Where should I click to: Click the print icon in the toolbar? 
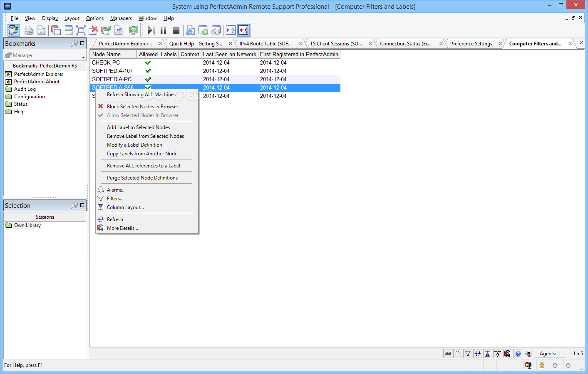(28, 30)
